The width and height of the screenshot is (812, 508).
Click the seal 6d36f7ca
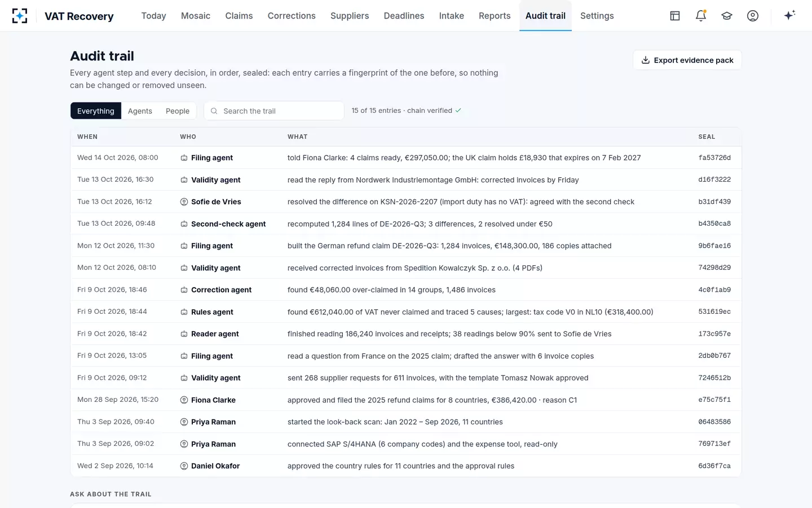[x=714, y=466]
